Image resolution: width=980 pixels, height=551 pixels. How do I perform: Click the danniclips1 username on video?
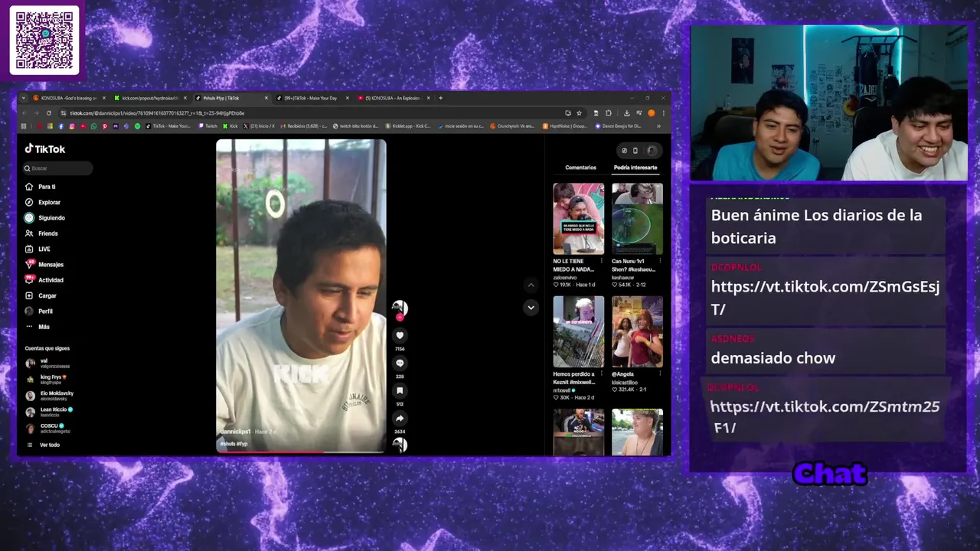(236, 432)
